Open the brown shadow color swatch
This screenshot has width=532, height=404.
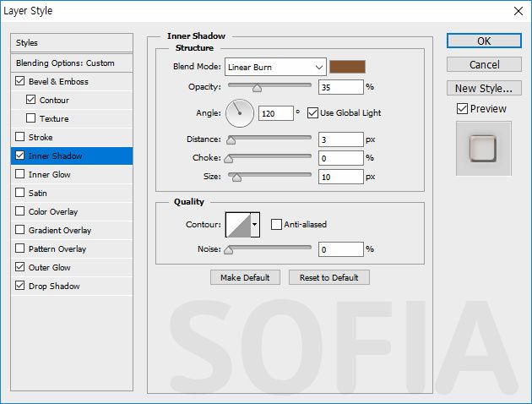point(347,67)
